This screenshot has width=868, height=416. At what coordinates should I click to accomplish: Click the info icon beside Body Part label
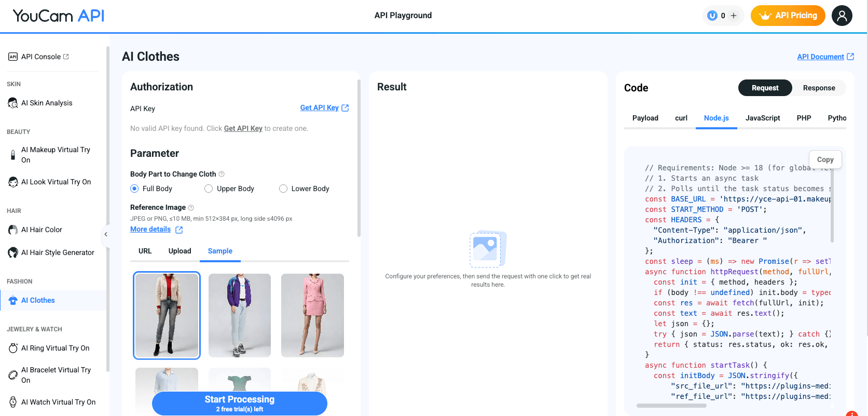(x=222, y=174)
